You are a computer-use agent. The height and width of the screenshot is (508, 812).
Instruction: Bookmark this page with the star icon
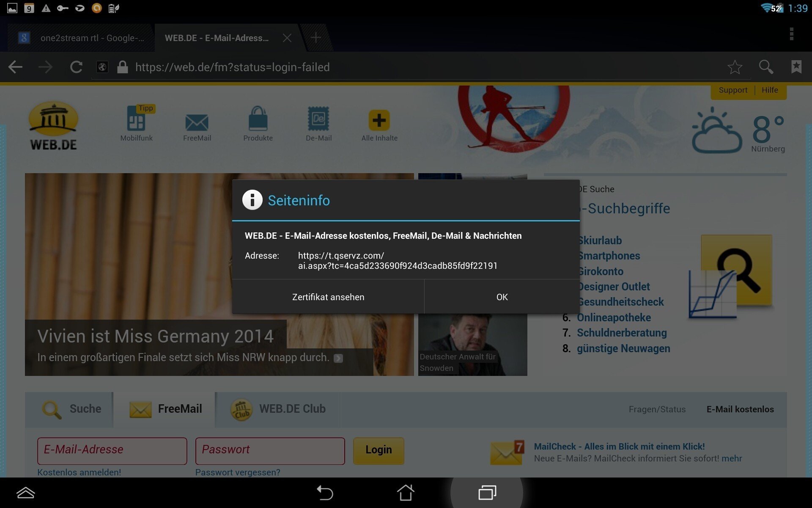pos(735,67)
